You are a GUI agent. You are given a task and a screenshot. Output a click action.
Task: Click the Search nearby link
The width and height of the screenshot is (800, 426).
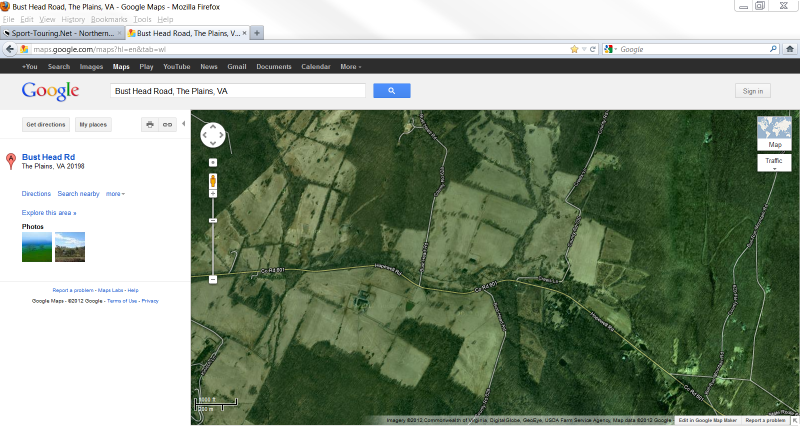(79, 194)
